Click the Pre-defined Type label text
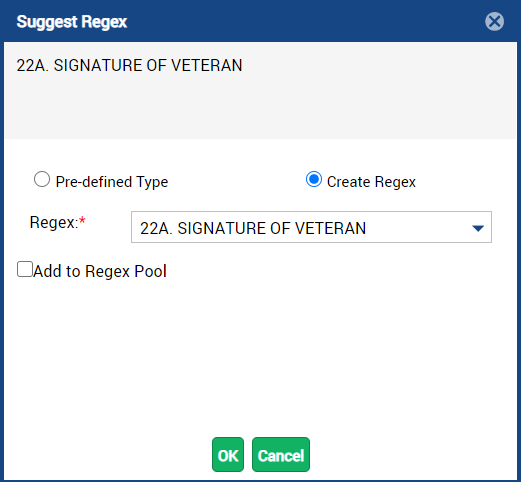521x482 pixels. coord(112,182)
